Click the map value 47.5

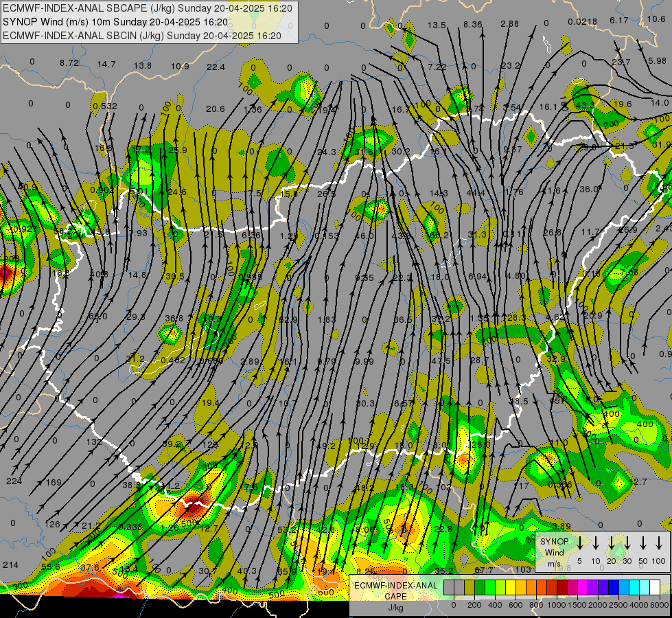point(441,361)
